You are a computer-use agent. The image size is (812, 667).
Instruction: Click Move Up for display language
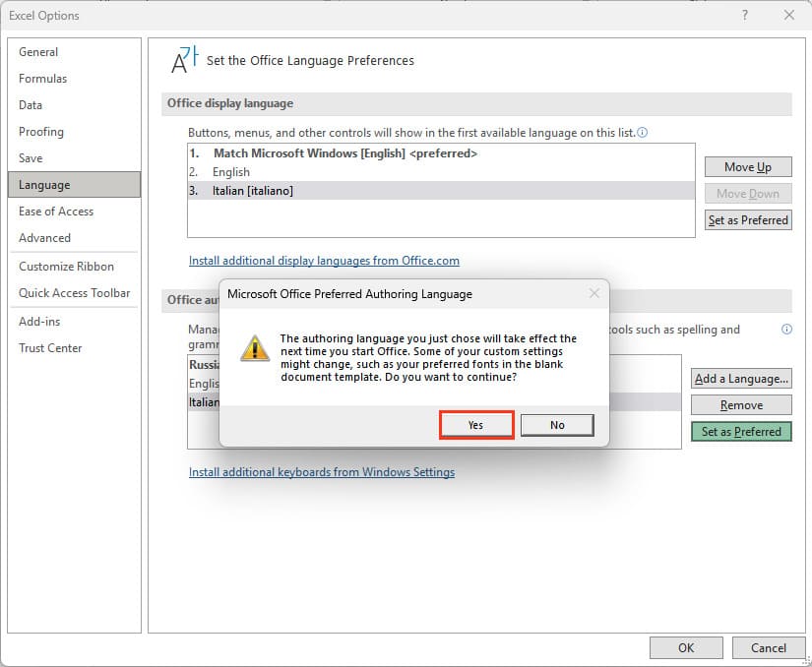click(748, 167)
